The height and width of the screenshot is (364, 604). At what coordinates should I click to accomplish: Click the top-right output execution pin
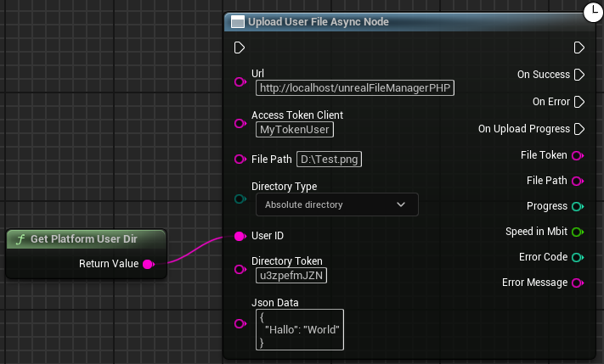tap(579, 48)
